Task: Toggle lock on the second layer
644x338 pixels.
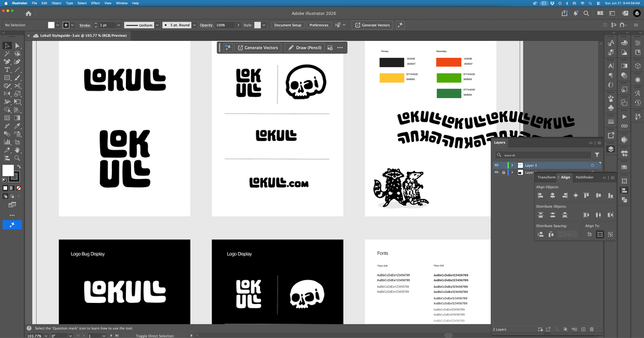Action: pos(503,173)
